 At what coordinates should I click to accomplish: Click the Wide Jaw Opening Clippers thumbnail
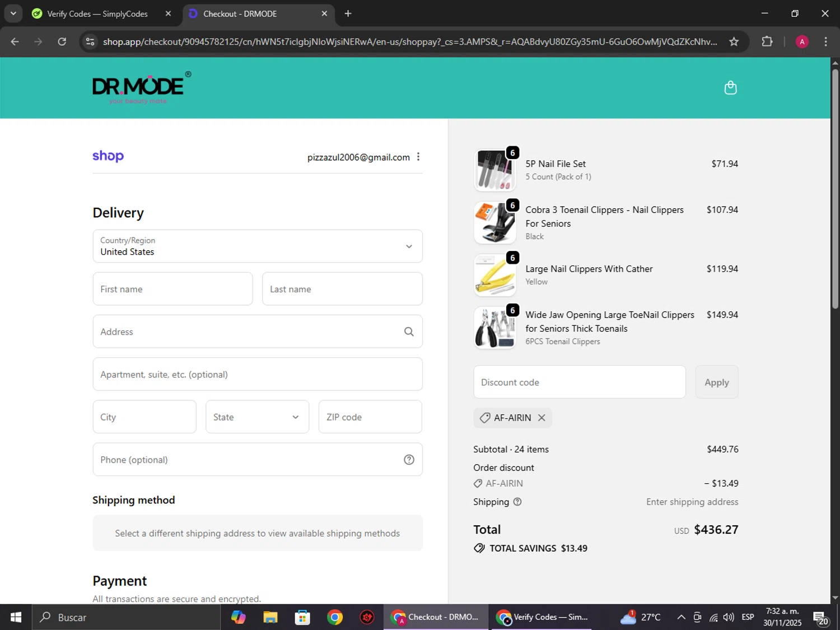click(x=495, y=328)
